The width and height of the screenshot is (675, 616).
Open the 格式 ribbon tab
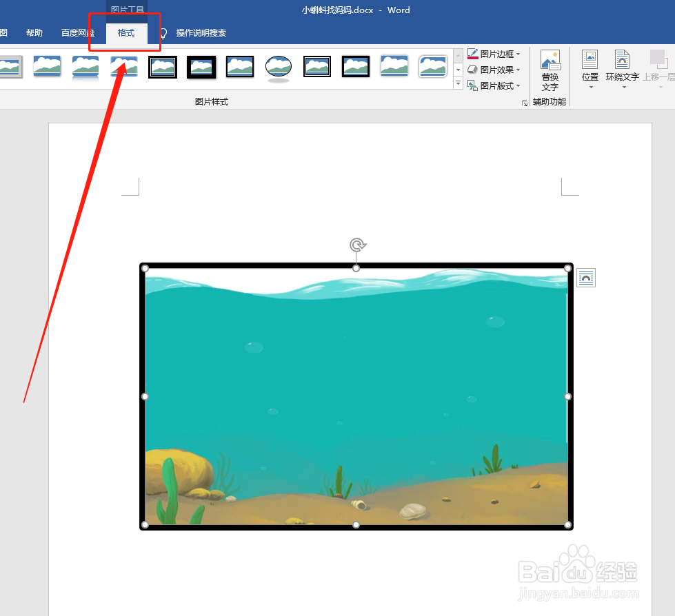pos(126,33)
